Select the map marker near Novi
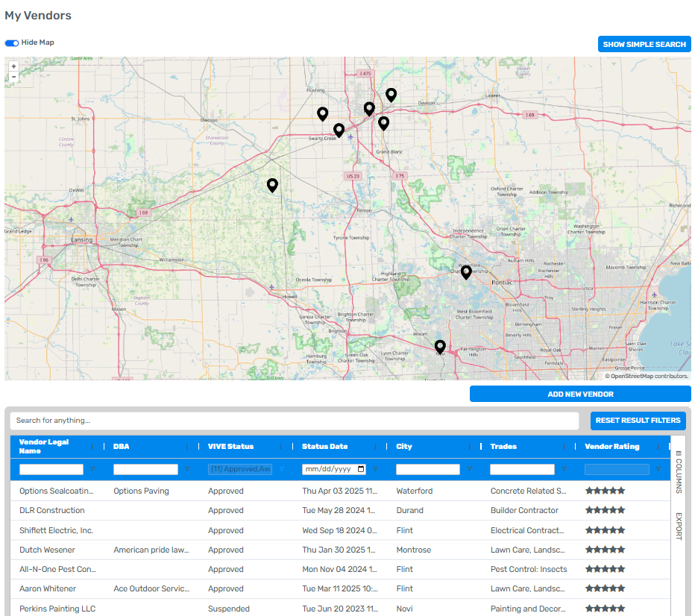The width and height of the screenshot is (695, 616). point(440,346)
